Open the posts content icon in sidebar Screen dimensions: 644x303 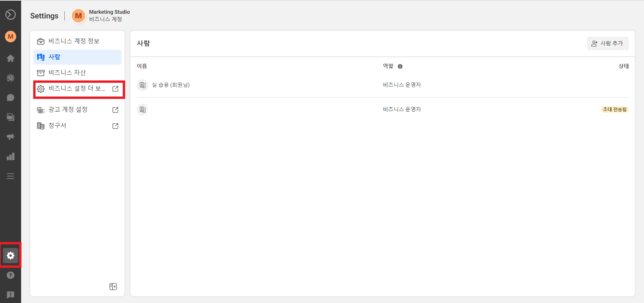[x=10, y=117]
